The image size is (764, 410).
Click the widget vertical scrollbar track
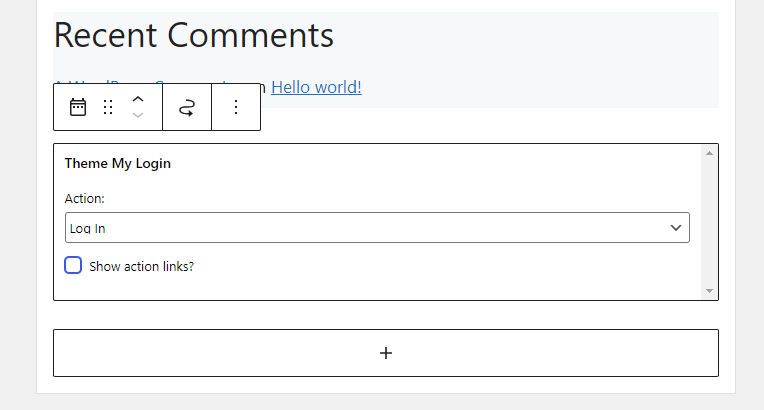(709, 222)
